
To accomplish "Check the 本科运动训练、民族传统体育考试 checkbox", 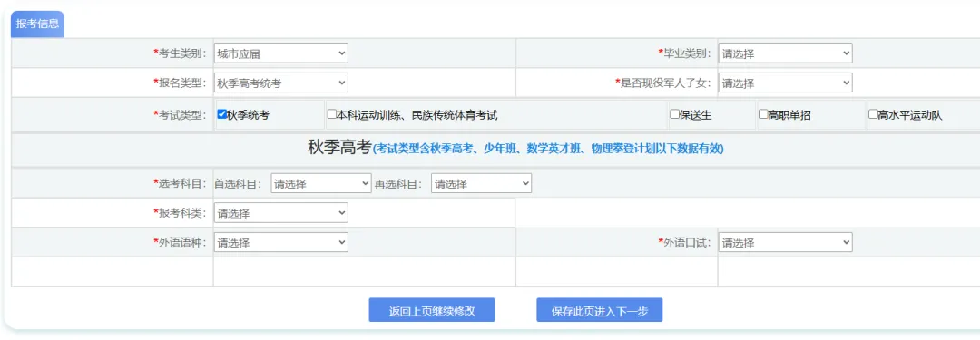I will click(x=332, y=114).
